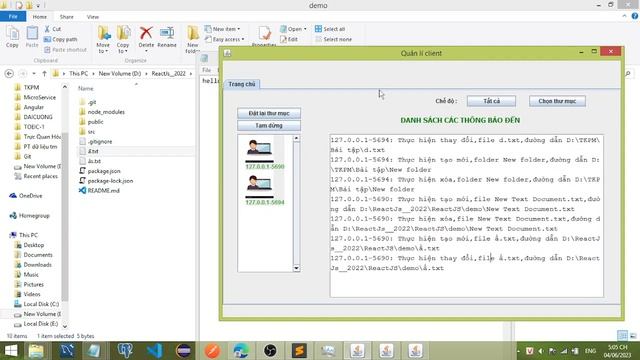Viewport: 640px width, 360px height.
Task: Open the Copy to dropdown
Action: [x=123, y=48]
